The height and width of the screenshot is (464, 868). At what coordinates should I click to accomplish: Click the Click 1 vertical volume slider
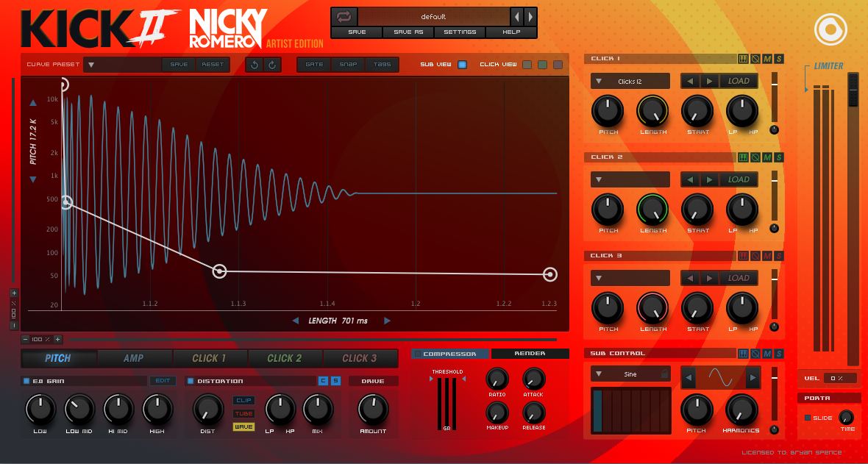coord(775,97)
